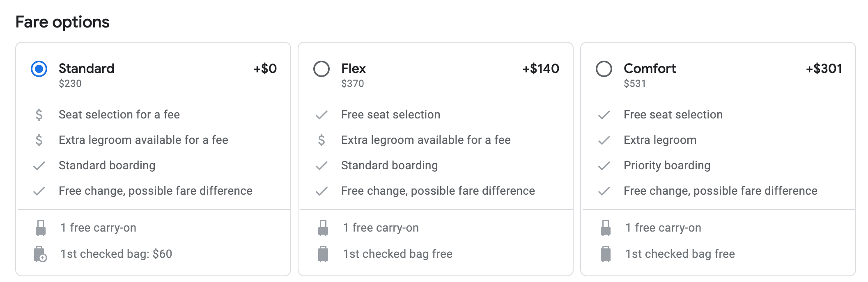Select the Standard fare radio button
Viewport: 868px width, 282px height.
pyautogui.click(x=39, y=69)
